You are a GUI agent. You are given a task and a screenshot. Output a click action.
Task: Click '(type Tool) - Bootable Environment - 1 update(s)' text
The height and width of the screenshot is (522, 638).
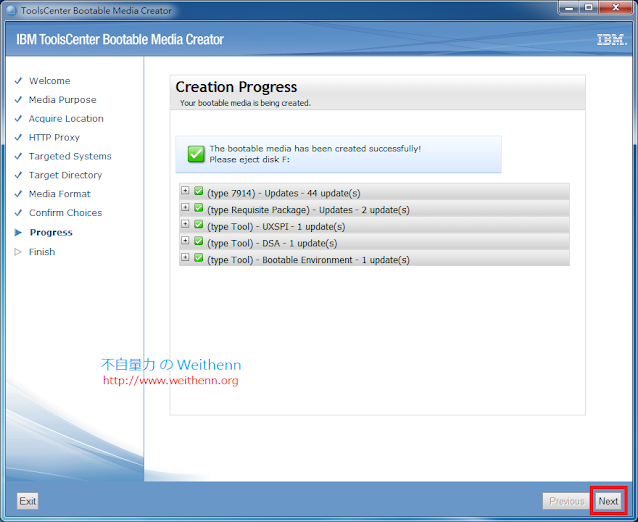point(308,260)
